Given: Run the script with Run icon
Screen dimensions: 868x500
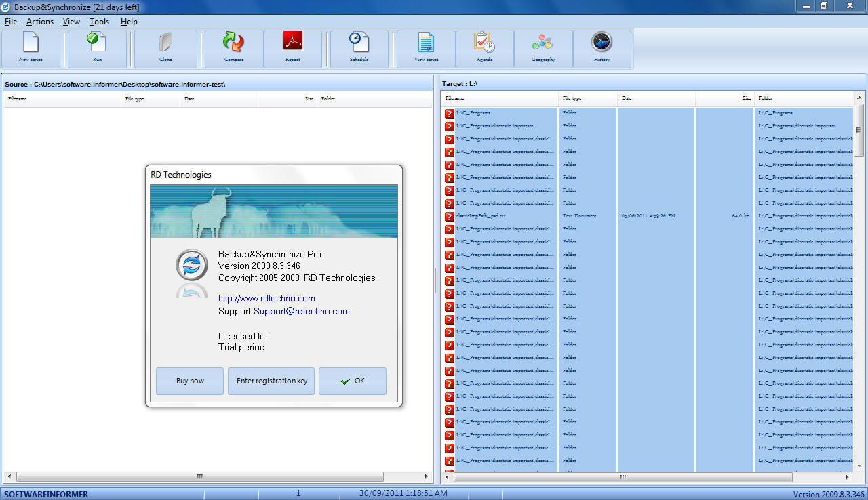Looking at the screenshot, I should point(97,49).
